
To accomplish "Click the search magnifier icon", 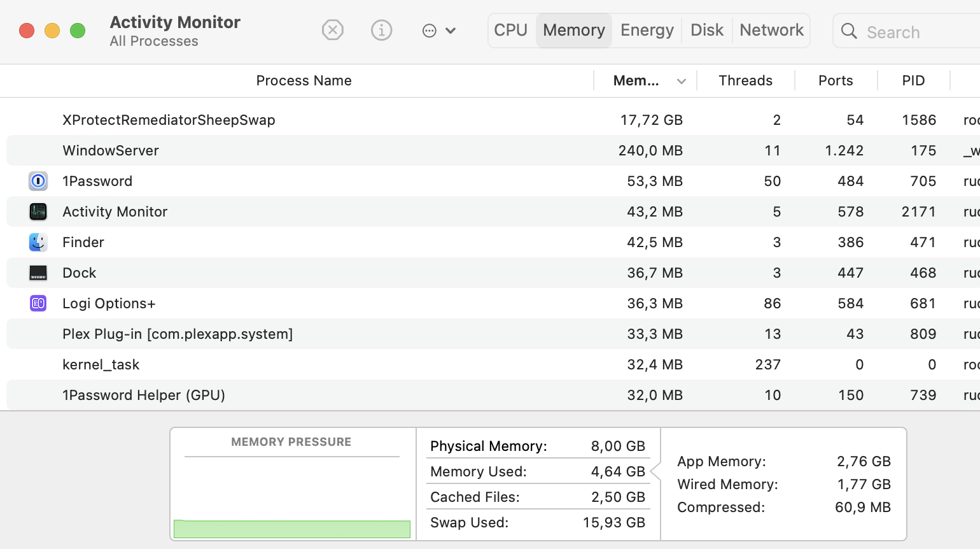I will pyautogui.click(x=849, y=31).
